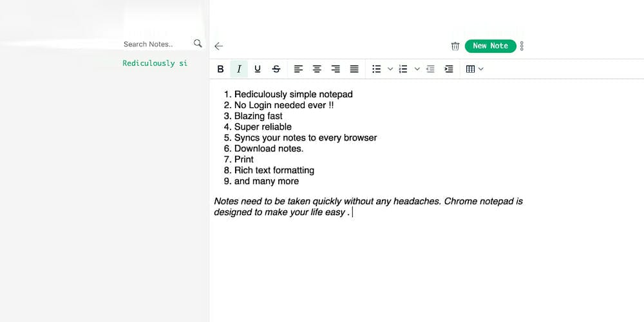
Task: Insert a bulleted list
Action: click(x=376, y=69)
